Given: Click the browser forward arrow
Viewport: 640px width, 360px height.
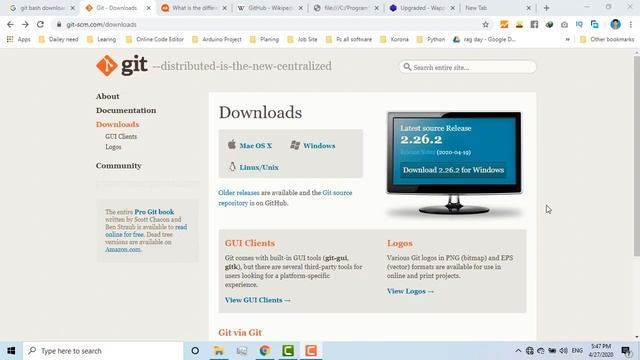Looking at the screenshot, I should click(25, 24).
